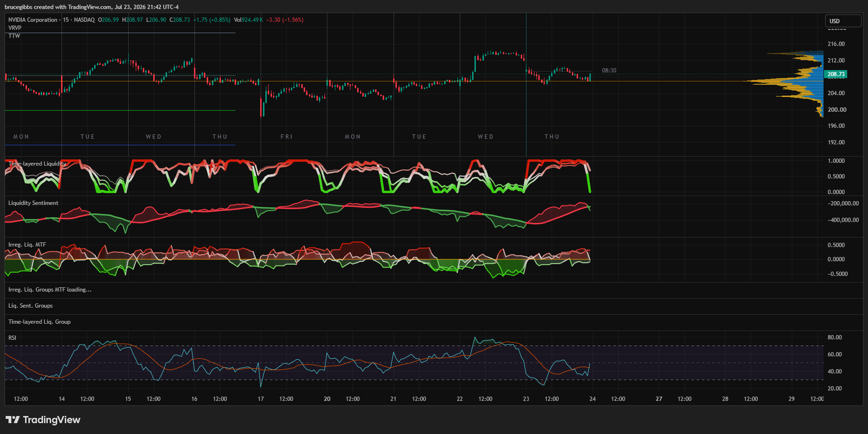
Task: Click the −3.30 (−1.56%) volume change
Action: [285, 20]
